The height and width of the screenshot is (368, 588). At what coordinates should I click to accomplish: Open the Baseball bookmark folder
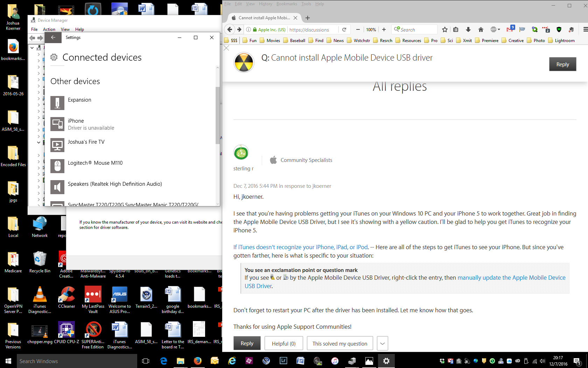pyautogui.click(x=294, y=40)
